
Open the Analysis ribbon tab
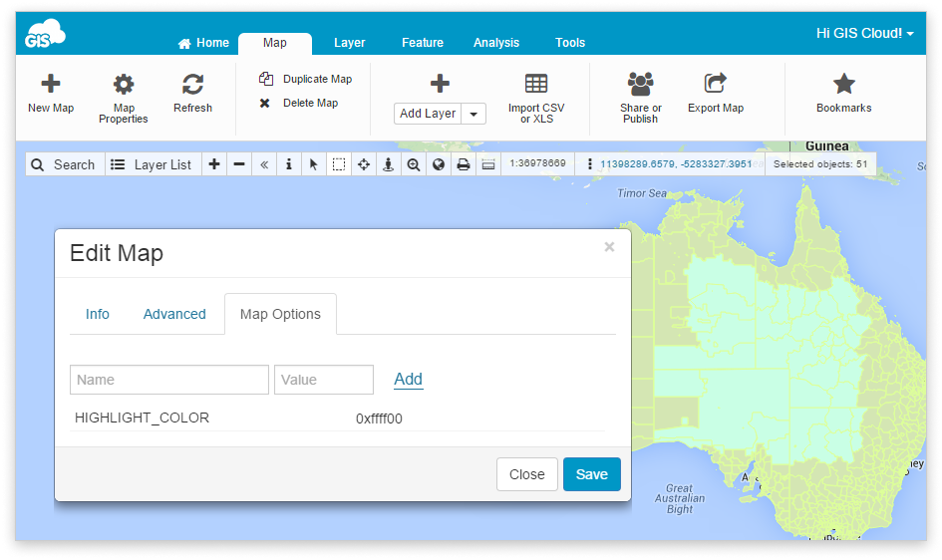[496, 43]
